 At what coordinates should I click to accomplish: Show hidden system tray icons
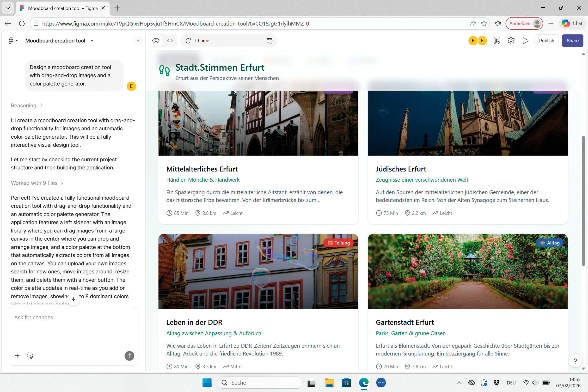click(x=459, y=383)
